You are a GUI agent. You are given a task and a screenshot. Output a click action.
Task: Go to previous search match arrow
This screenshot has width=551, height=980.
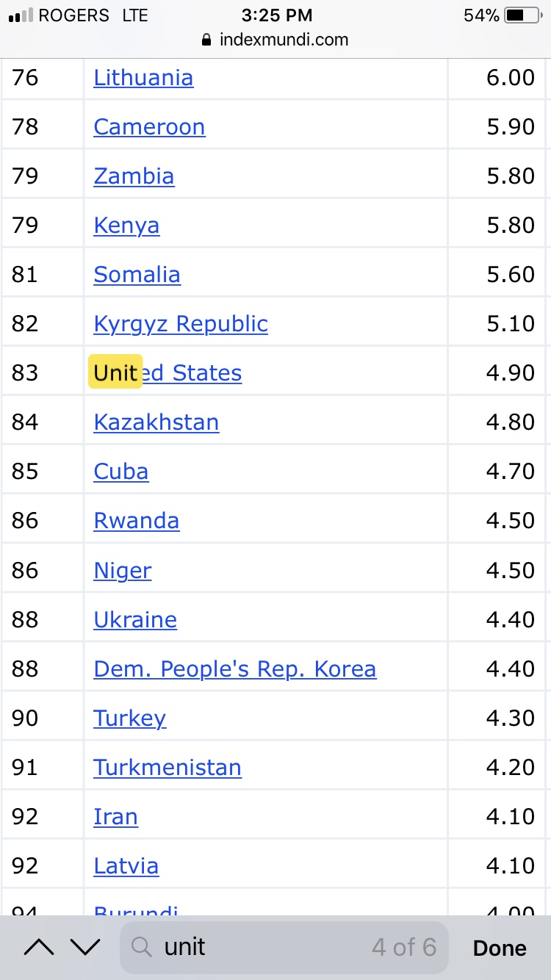[39, 948]
